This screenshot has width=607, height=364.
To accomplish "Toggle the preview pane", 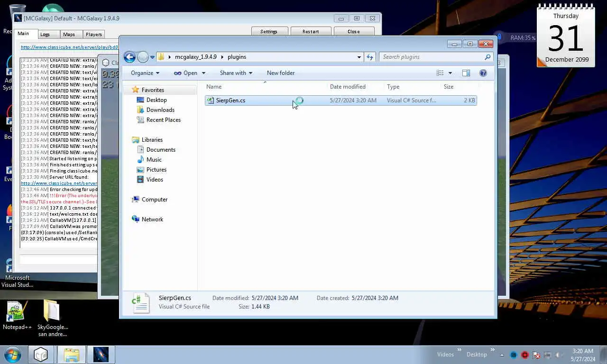I will point(466,73).
